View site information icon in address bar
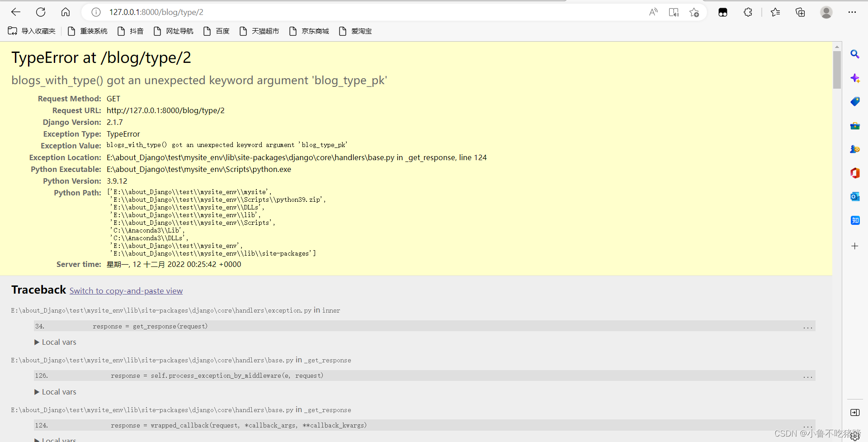This screenshot has height=442, width=868. (96, 12)
